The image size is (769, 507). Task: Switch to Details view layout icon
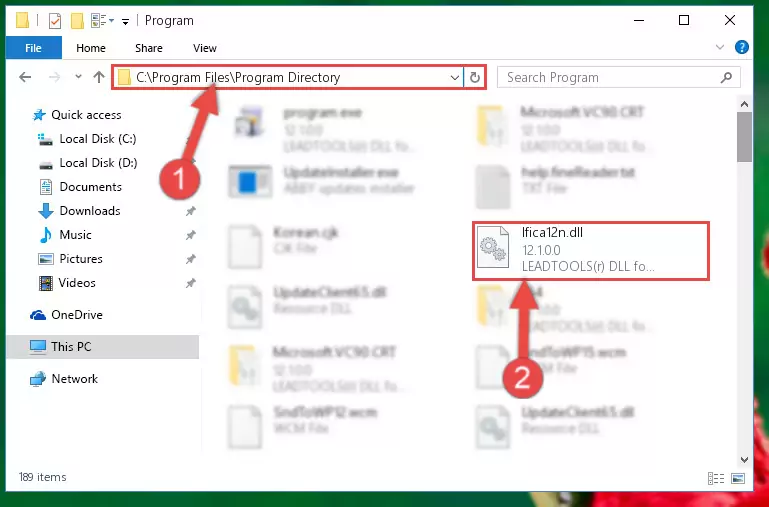click(x=716, y=478)
